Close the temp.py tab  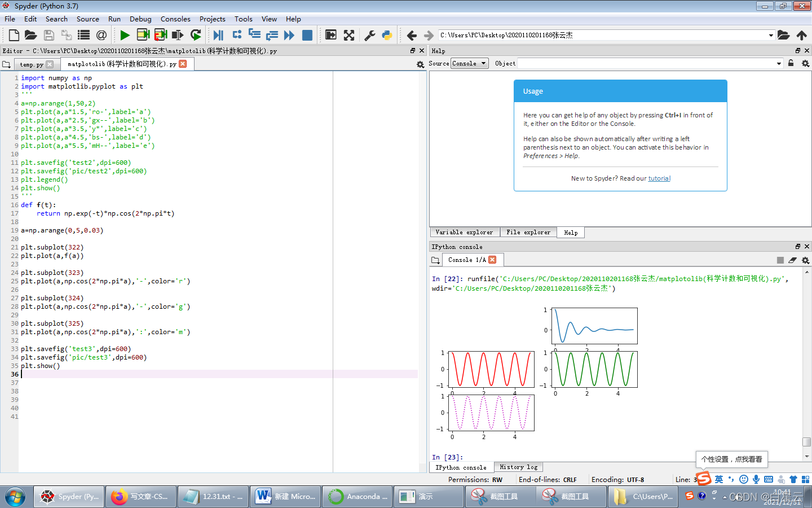pyautogui.click(x=50, y=64)
